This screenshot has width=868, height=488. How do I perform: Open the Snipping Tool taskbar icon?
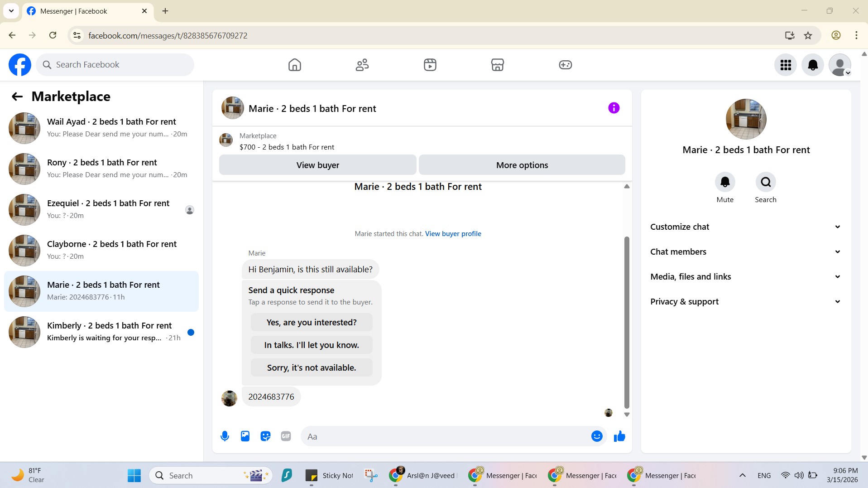click(371, 475)
